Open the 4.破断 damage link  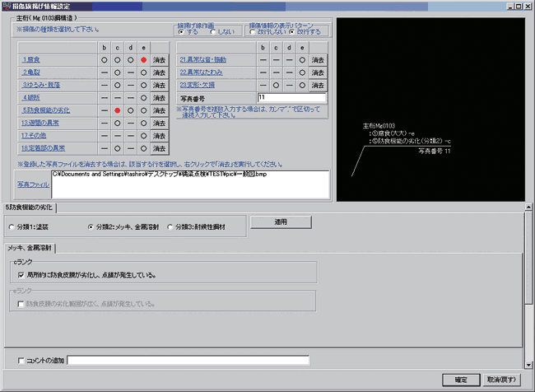pyautogui.click(x=31, y=98)
